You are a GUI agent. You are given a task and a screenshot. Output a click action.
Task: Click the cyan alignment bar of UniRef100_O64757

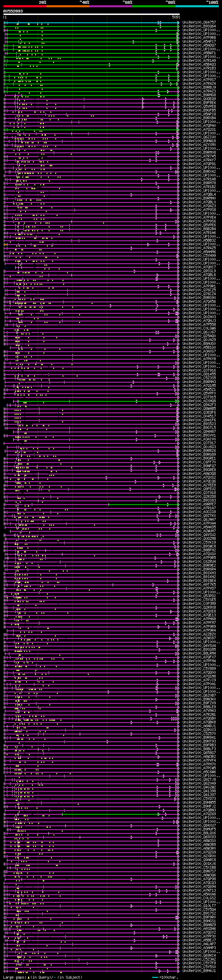pyautogui.click(x=91, y=23)
